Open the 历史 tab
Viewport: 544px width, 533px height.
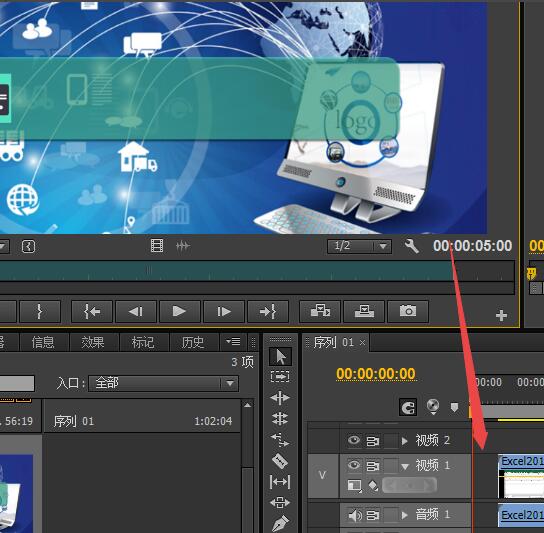point(193,342)
